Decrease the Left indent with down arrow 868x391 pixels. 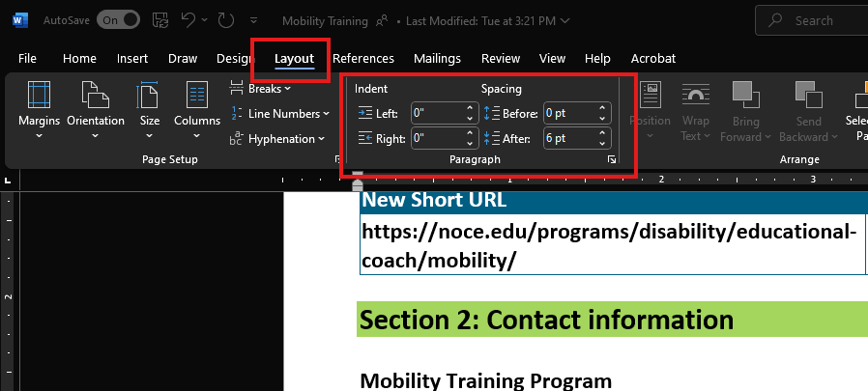470,119
